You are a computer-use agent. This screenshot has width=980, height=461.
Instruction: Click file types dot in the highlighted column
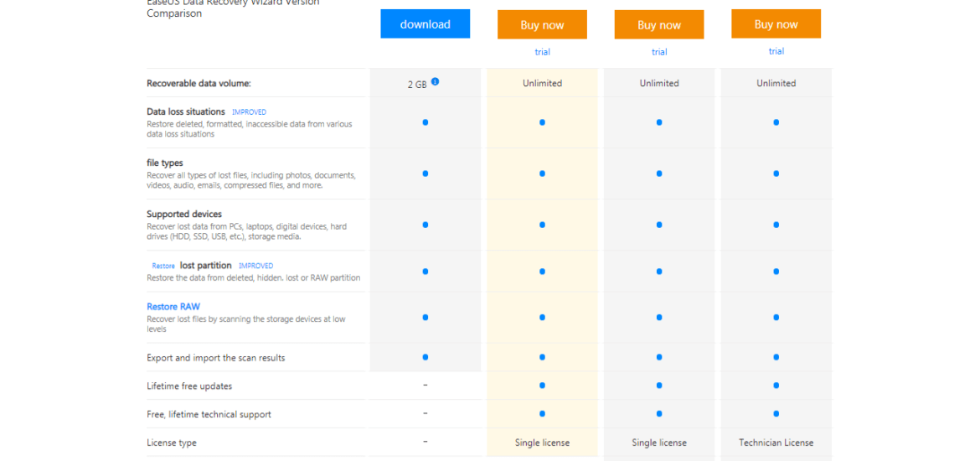542,174
